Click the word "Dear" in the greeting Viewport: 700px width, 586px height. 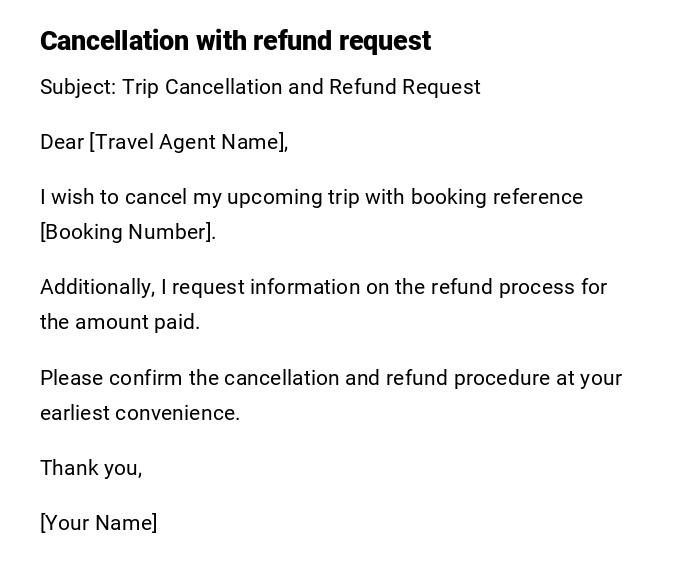point(62,142)
